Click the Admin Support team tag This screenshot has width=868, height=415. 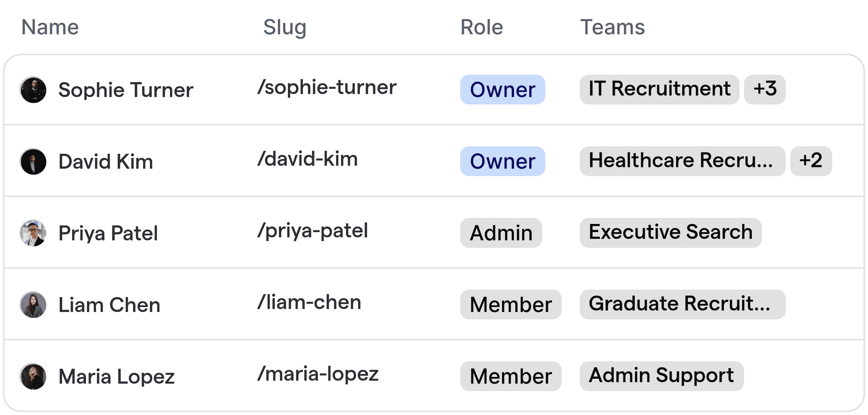pyautogui.click(x=661, y=375)
